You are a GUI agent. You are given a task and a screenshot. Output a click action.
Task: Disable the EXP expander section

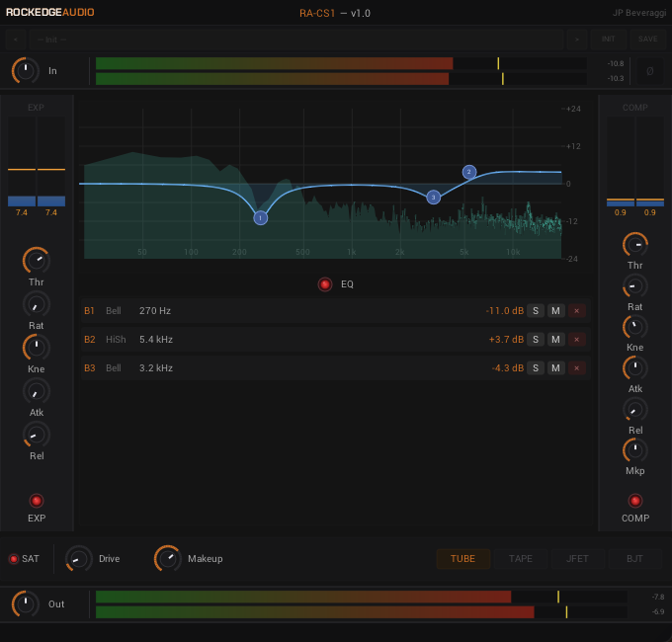[37, 501]
